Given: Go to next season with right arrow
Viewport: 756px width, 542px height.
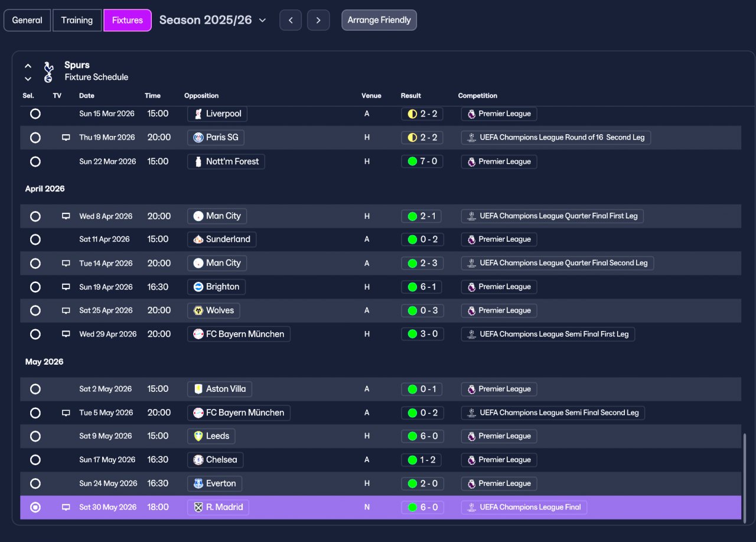Looking at the screenshot, I should coord(318,20).
